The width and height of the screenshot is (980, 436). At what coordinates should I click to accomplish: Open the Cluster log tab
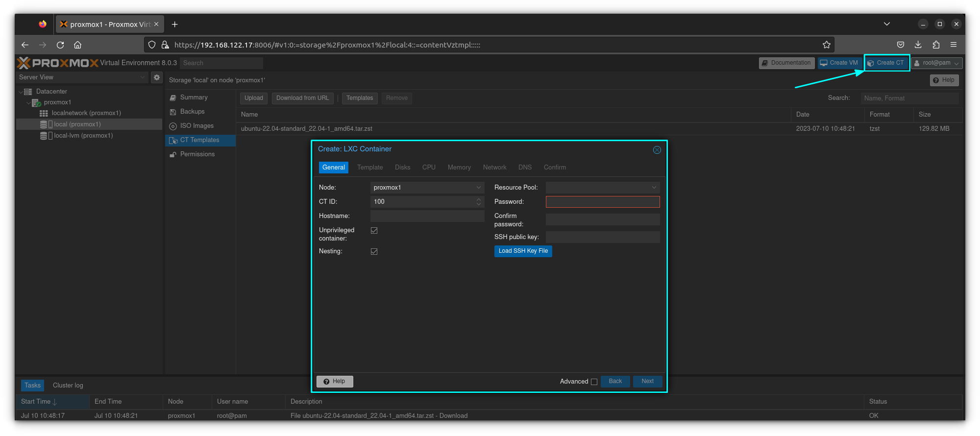68,386
